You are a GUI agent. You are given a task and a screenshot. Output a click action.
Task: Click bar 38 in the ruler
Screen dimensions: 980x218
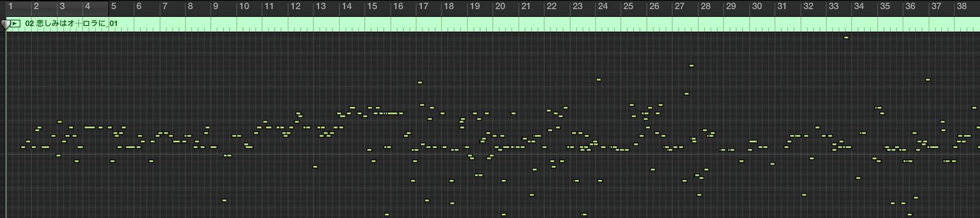(x=961, y=7)
